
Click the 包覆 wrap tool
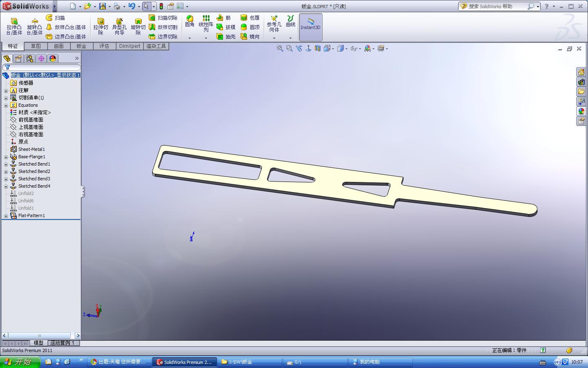pos(250,18)
